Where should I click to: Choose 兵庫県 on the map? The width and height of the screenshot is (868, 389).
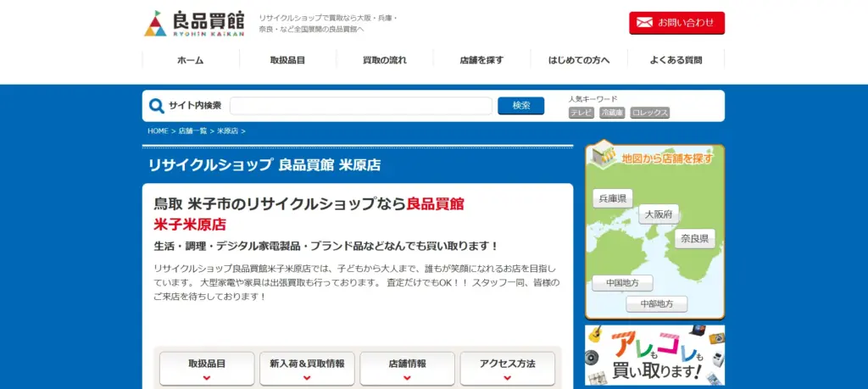(612, 198)
